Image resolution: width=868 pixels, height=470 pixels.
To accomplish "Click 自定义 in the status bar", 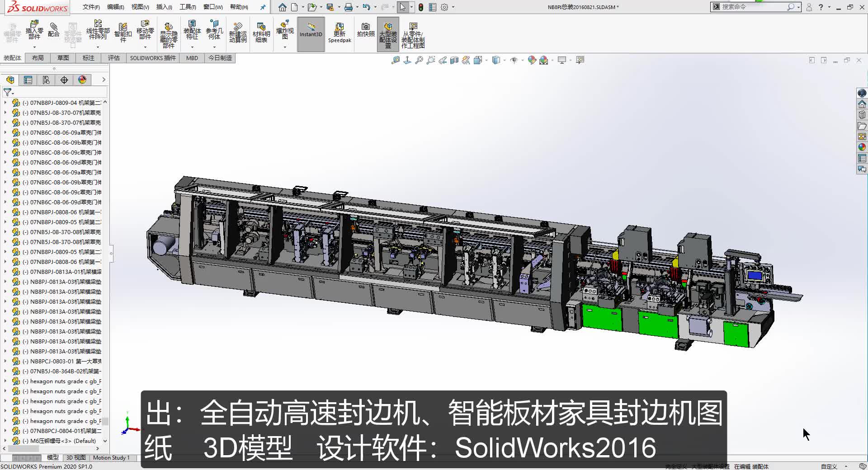I will (x=829, y=466).
